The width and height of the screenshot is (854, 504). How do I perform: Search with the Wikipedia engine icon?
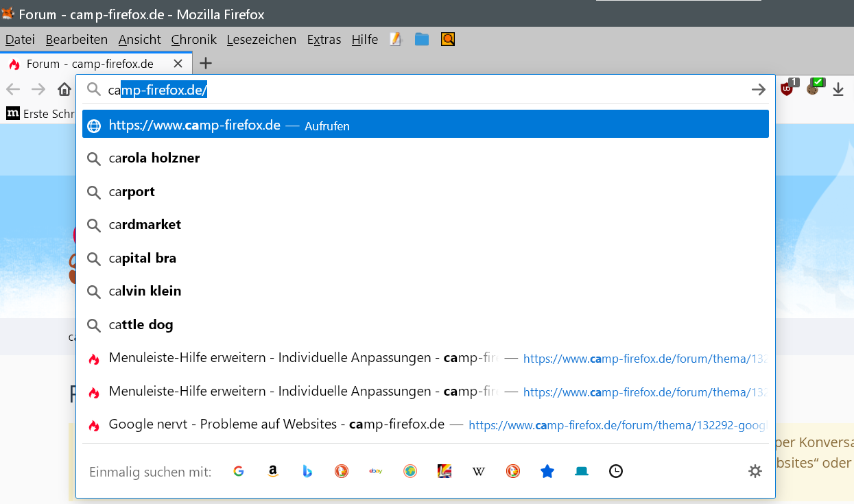pos(479,471)
